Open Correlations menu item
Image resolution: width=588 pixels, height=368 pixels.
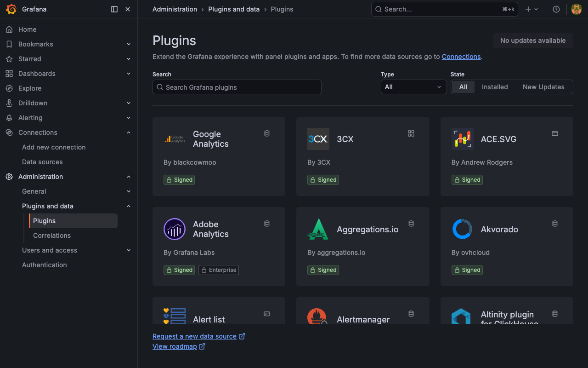click(52, 236)
